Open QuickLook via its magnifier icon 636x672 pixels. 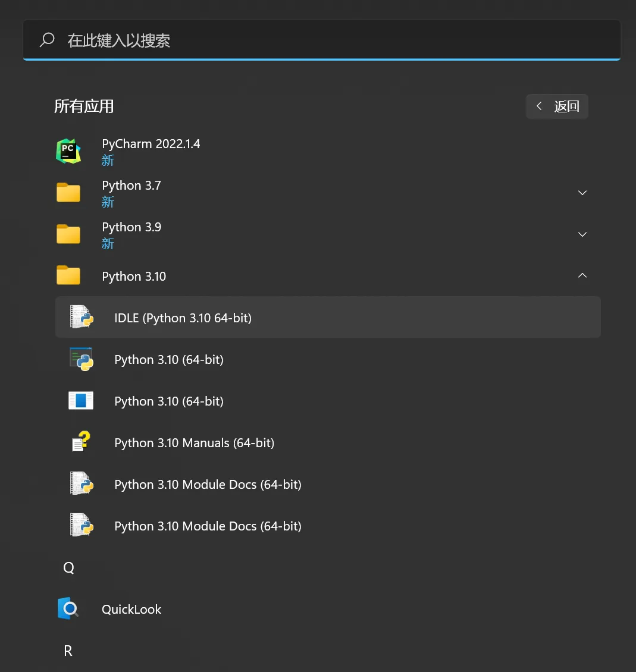click(68, 609)
